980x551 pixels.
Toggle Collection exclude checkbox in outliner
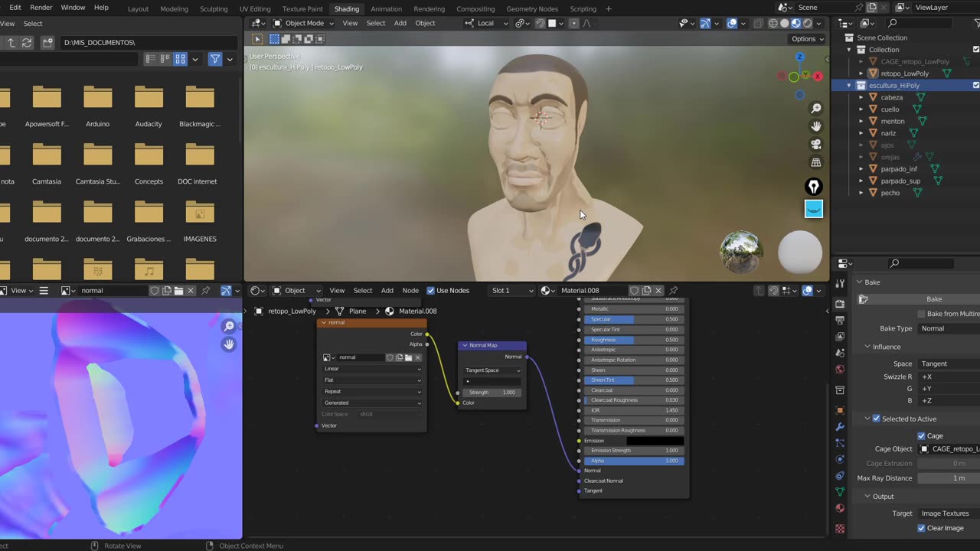(975, 50)
